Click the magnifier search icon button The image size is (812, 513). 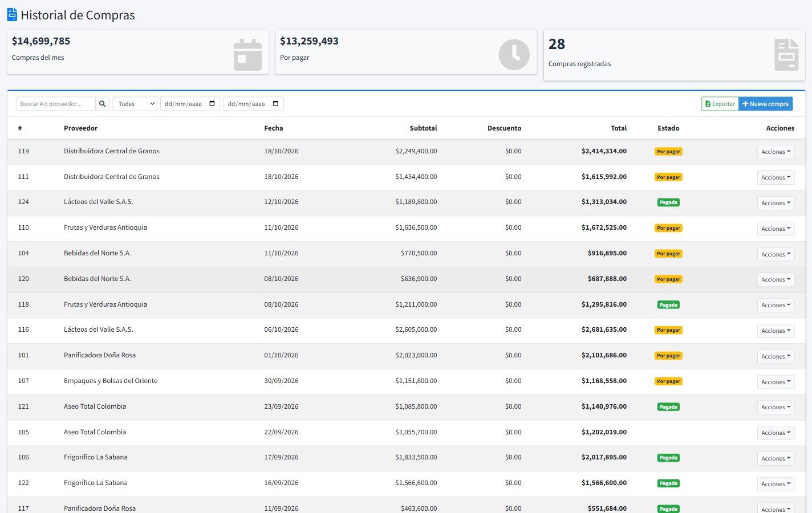(x=103, y=104)
